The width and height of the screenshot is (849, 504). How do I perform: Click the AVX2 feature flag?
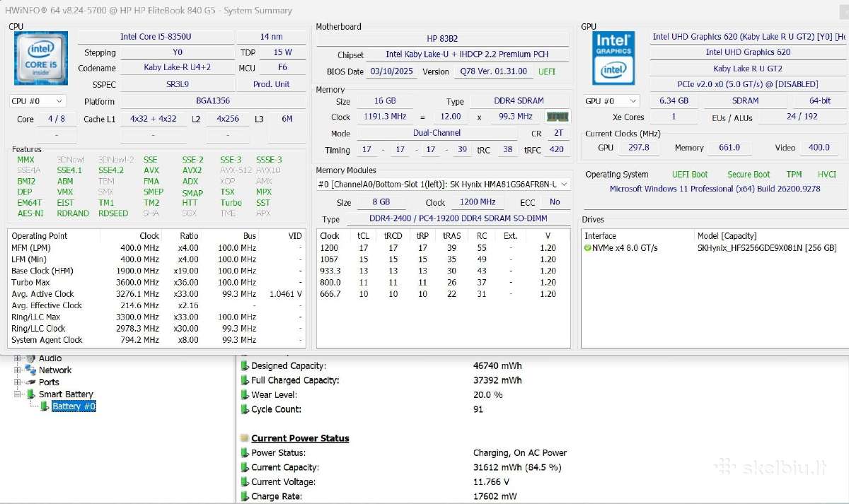[192, 170]
